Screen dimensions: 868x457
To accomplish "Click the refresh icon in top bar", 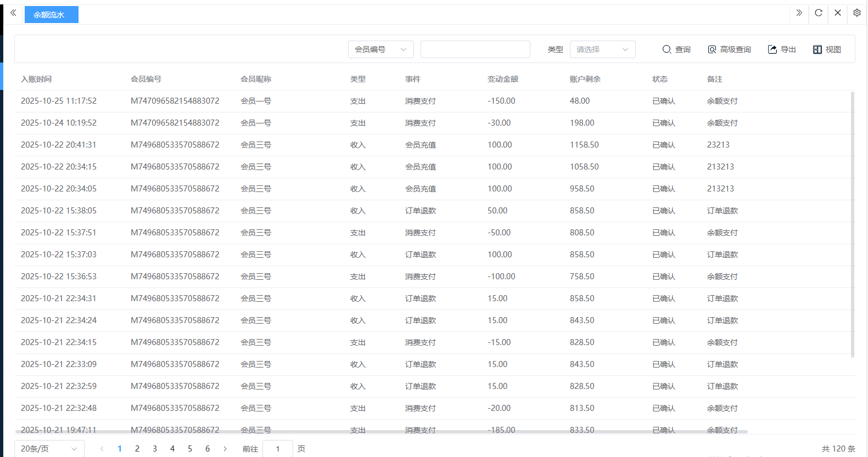I will [818, 13].
